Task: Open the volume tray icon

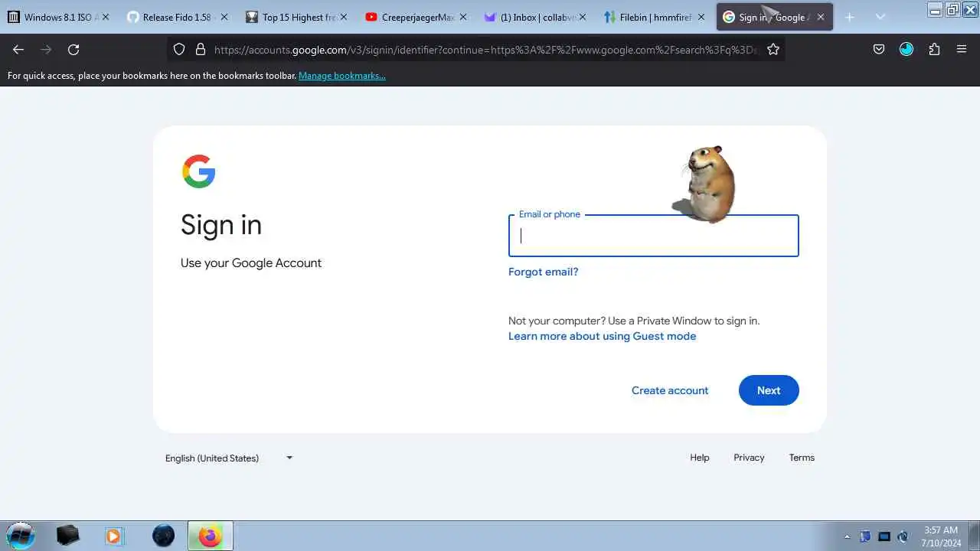Action: [x=903, y=536]
